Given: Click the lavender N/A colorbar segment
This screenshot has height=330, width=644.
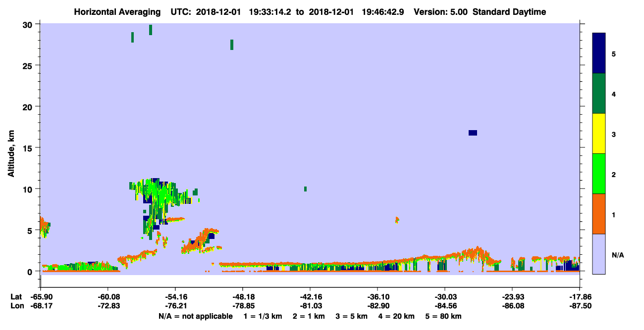Looking at the screenshot, I should (x=599, y=254).
